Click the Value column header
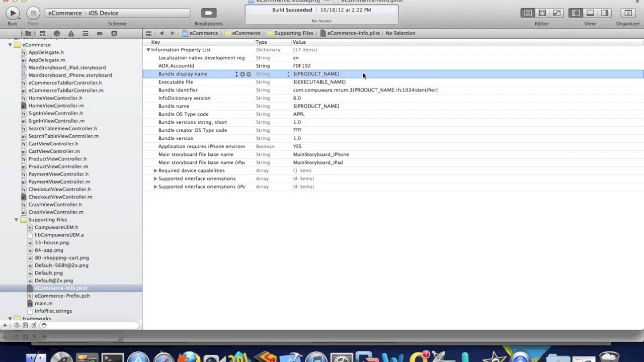The height and width of the screenshot is (362, 644). tap(467, 42)
